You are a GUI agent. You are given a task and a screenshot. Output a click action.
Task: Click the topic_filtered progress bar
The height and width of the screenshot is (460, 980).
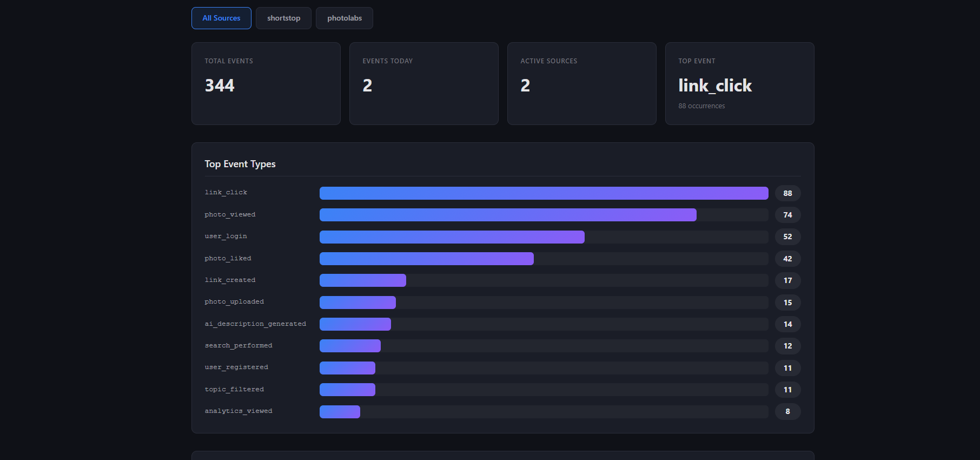544,390
